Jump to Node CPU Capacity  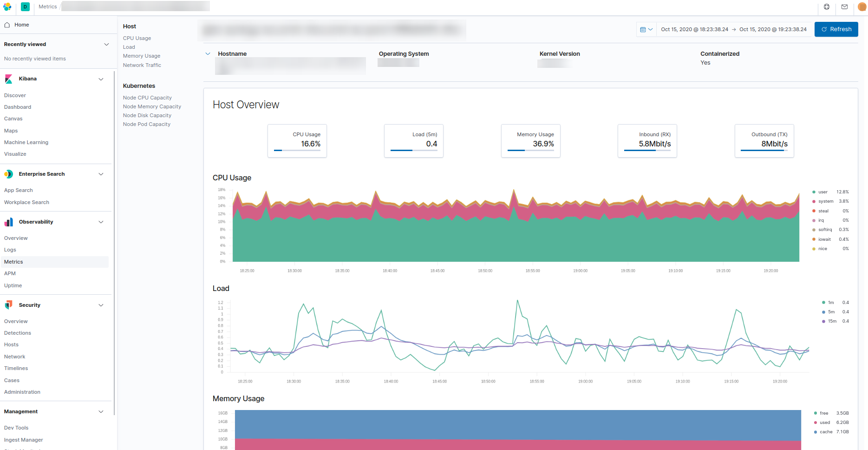click(147, 98)
